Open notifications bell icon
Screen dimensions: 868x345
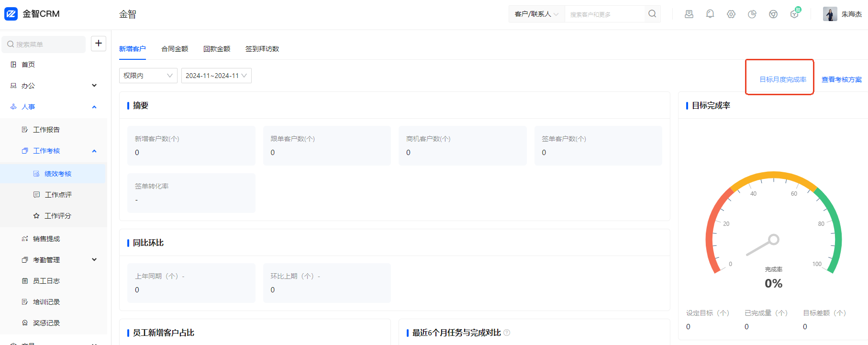(710, 14)
